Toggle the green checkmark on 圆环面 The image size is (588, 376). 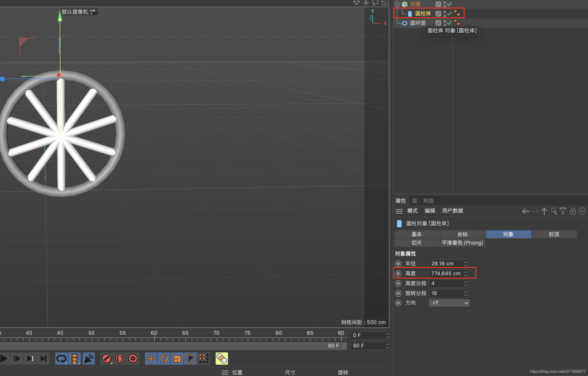coord(449,23)
